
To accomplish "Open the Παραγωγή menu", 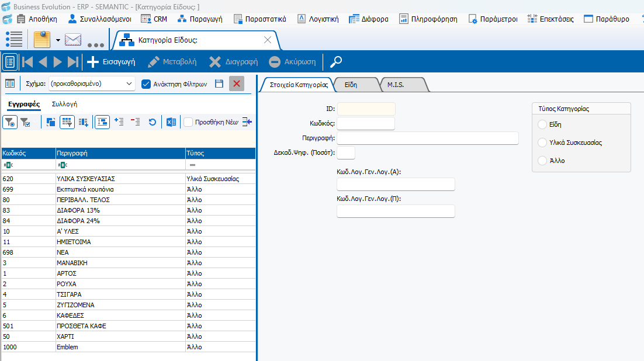I will coord(200,19).
